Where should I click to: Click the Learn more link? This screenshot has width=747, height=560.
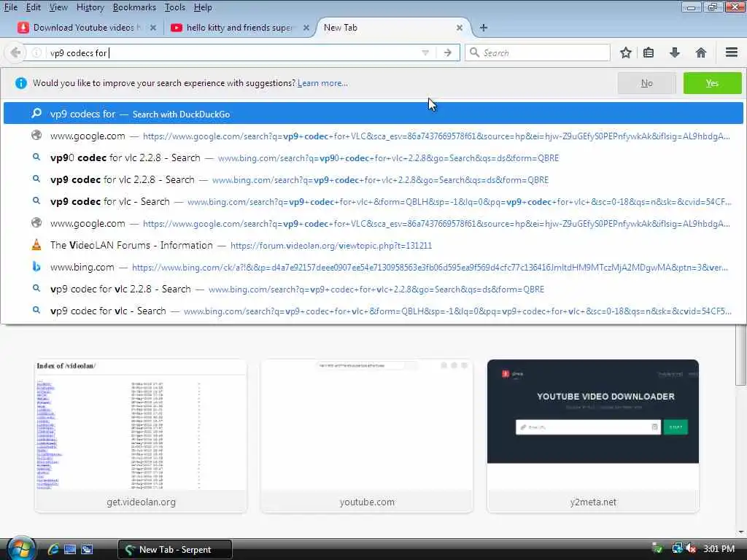322,83
